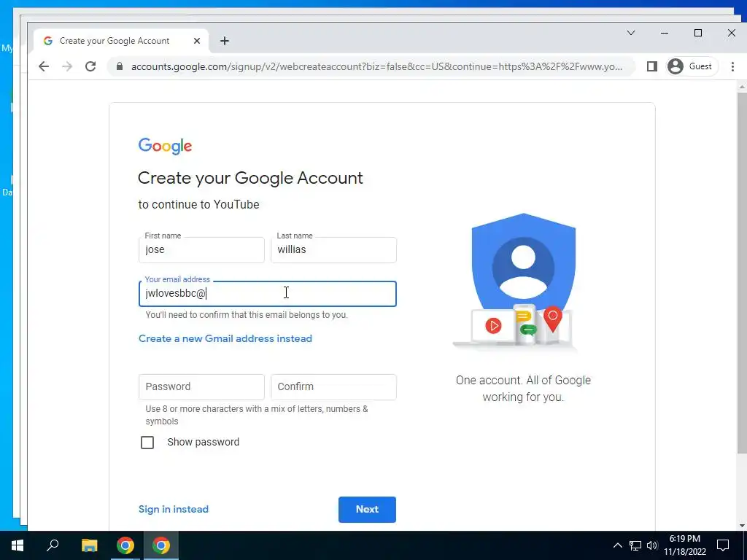The image size is (747, 560).
Task: Open the taskbar search icon
Action: (x=53, y=545)
